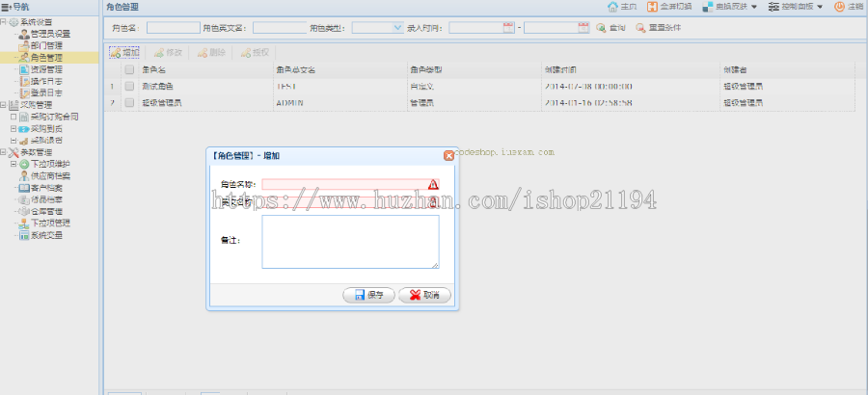The image size is (868, 395).
Task: Focus the 备注 textarea in dialog
Action: tap(350, 242)
